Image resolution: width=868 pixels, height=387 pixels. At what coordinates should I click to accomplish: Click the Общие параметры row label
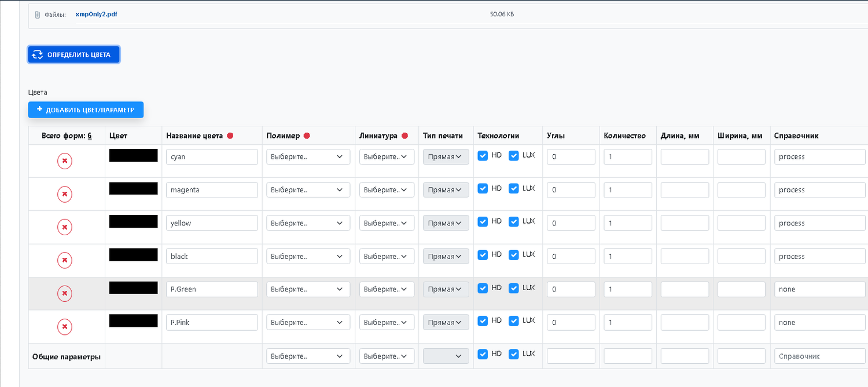pos(67,357)
